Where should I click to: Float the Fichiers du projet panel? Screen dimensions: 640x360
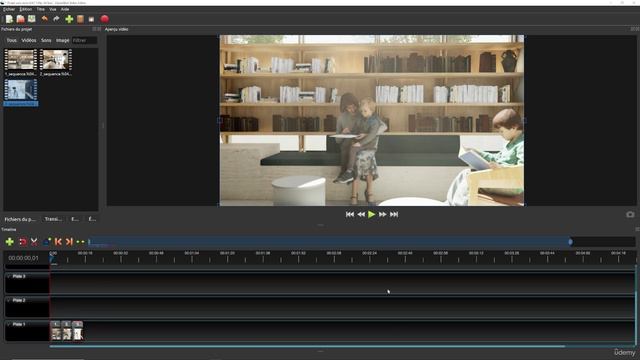(x=94, y=29)
